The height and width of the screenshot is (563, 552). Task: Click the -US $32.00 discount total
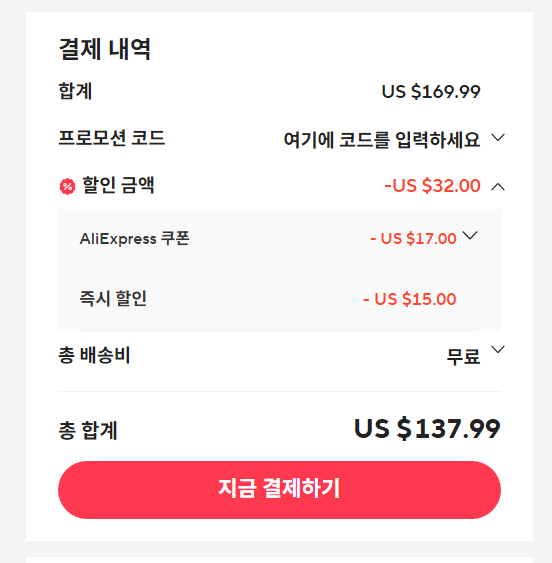(432, 186)
